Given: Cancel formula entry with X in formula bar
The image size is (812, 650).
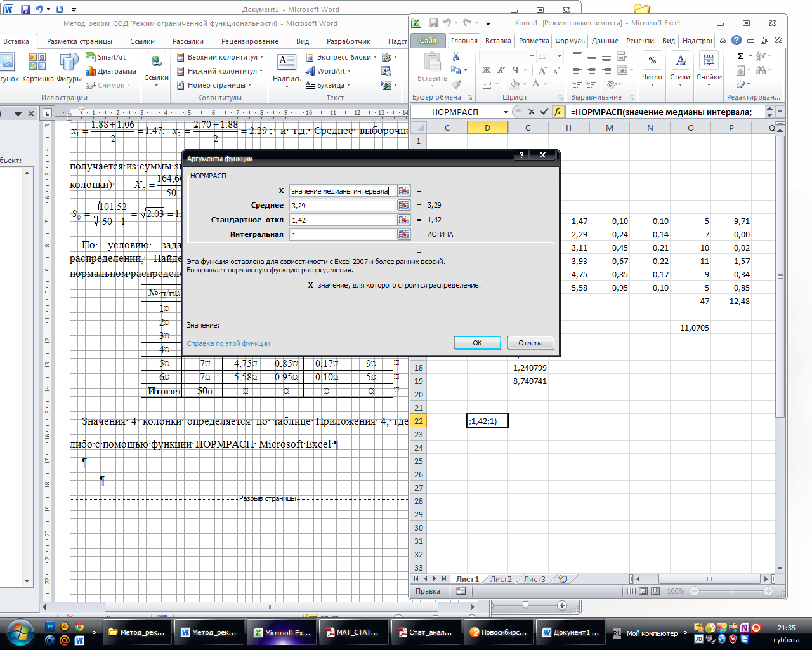Looking at the screenshot, I should pos(531,112).
